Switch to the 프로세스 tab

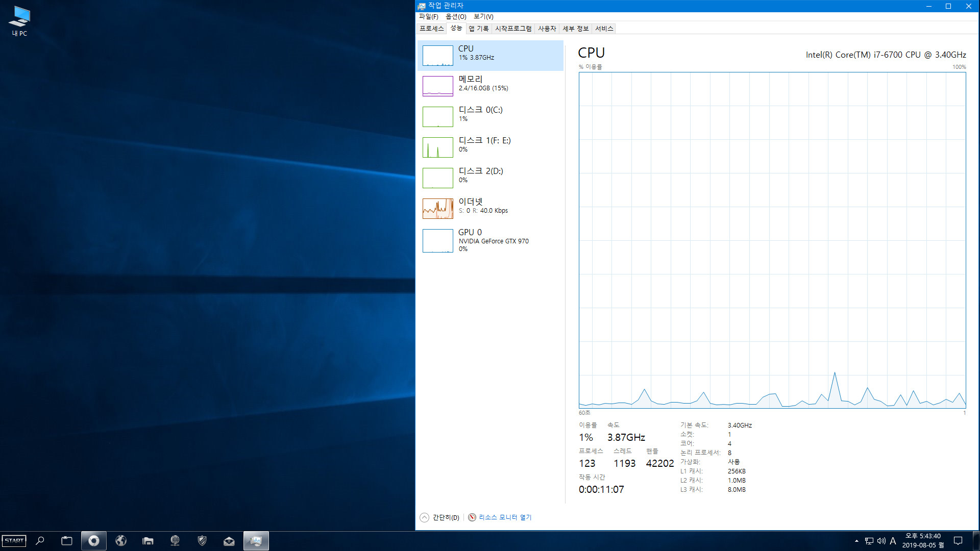(432, 29)
